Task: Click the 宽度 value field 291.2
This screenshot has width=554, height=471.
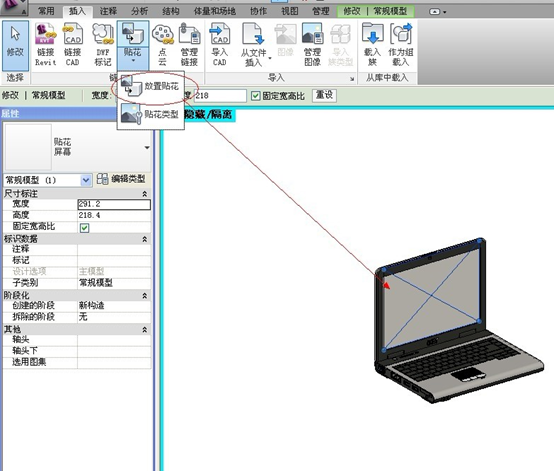Action: [x=114, y=204]
